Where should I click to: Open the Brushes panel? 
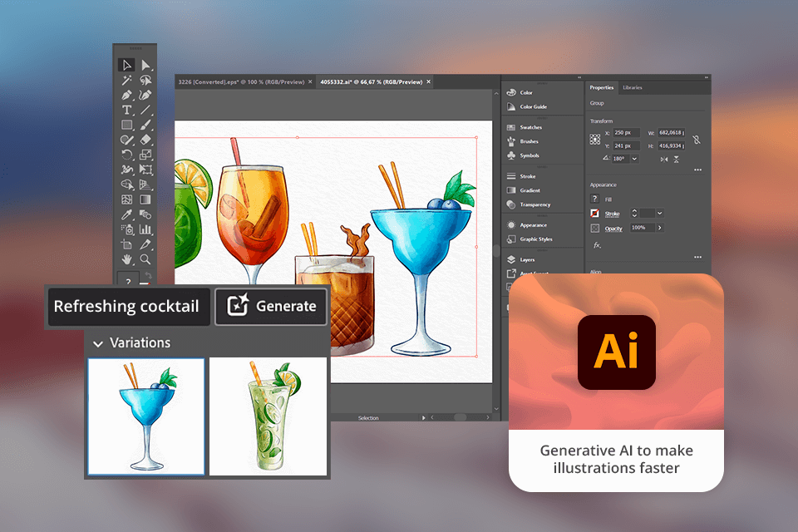tap(523, 141)
